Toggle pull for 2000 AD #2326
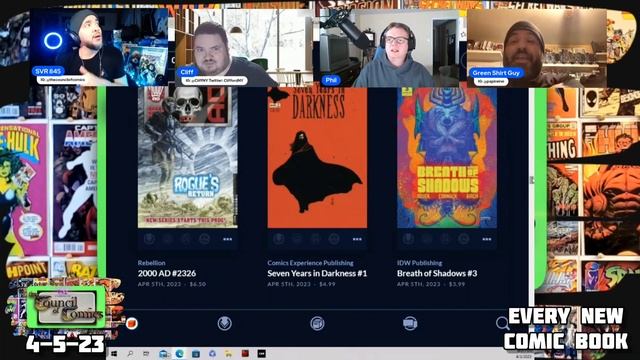 pos(149,239)
